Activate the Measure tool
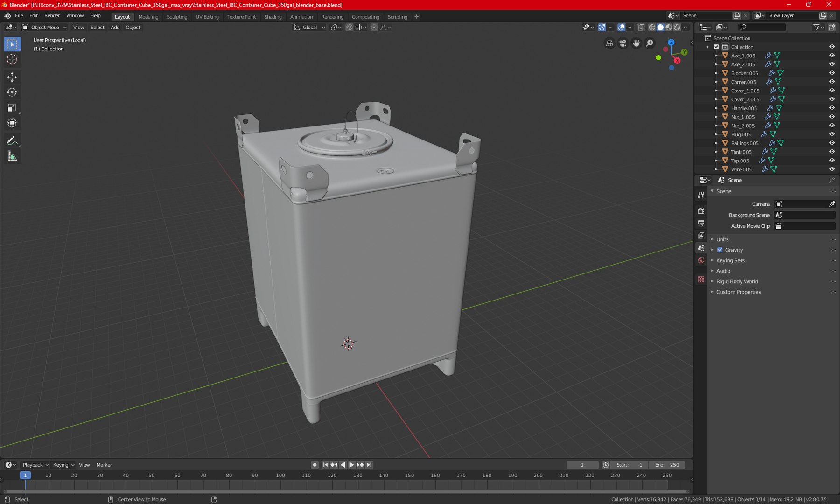This screenshot has height=504, width=840. (12, 156)
